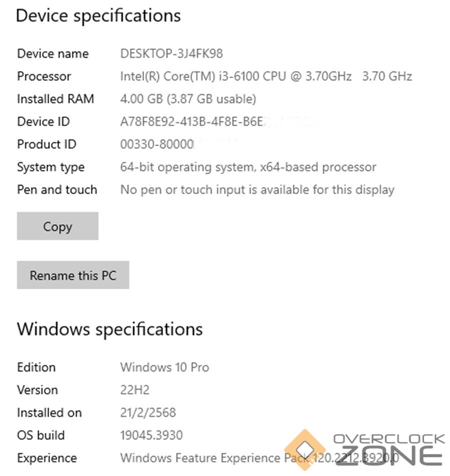450x476 pixels.
Task: Click the Device specifications heading
Action: (98, 16)
